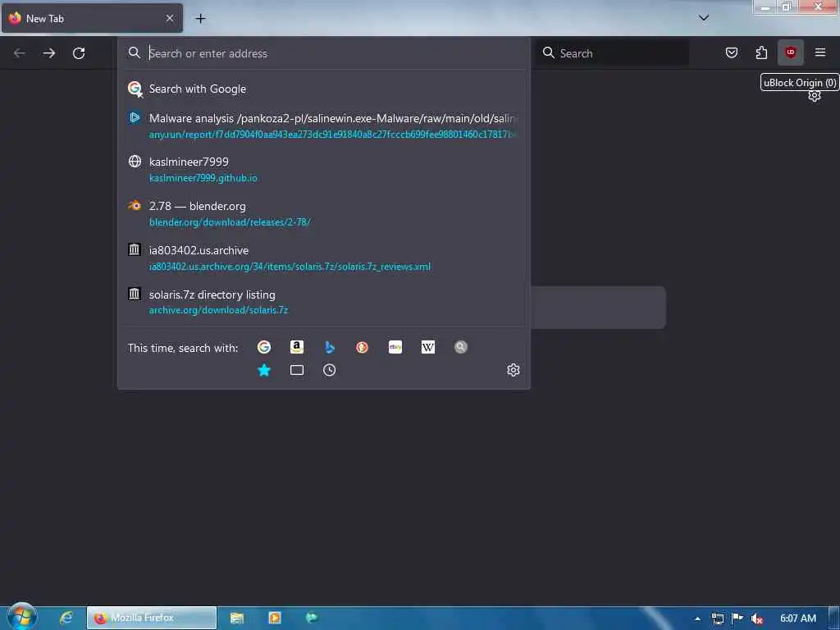
Task: Open the uBlock Origin toolbar button
Action: pos(790,52)
